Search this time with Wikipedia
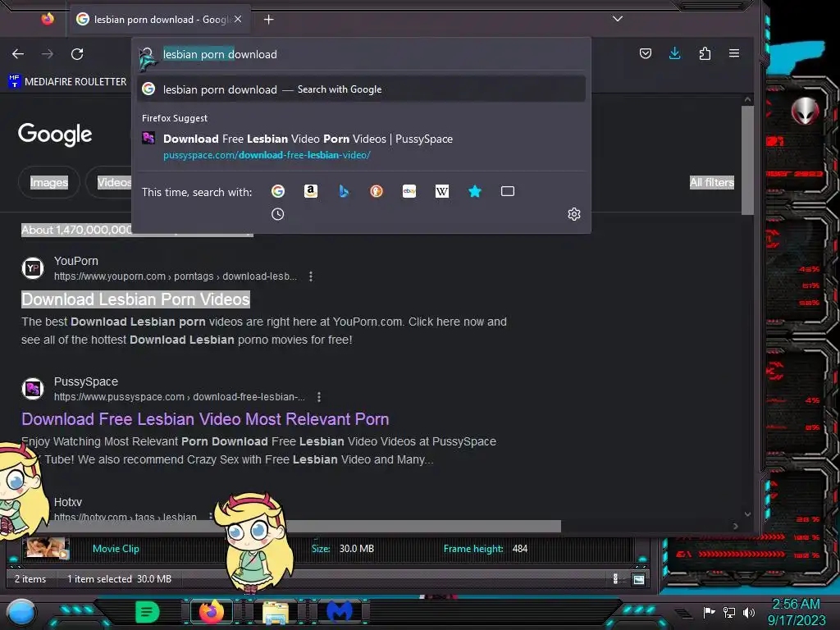The height and width of the screenshot is (630, 840). pyautogui.click(x=442, y=191)
